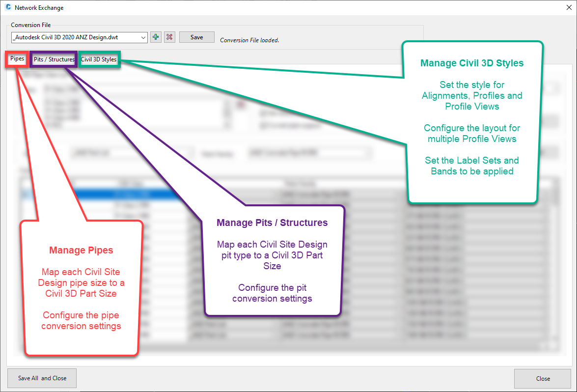Switch to the Pipes tab
The image size is (577, 392).
point(17,59)
